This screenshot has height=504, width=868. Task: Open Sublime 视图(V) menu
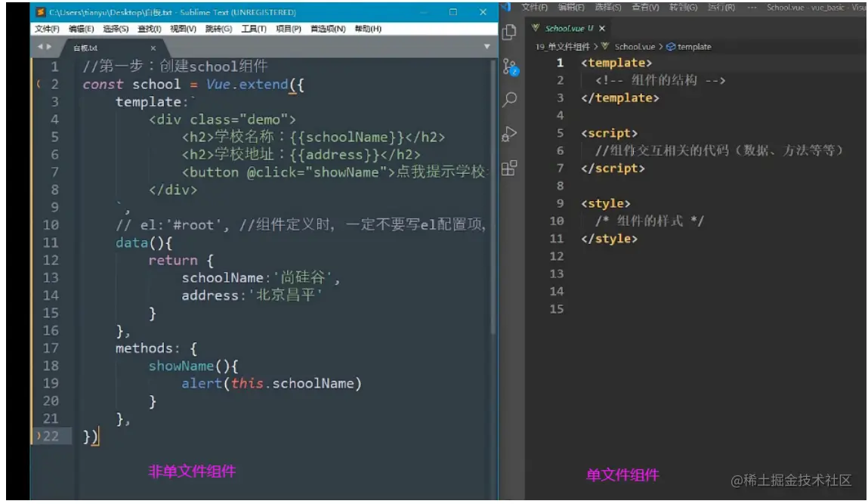[x=184, y=29]
